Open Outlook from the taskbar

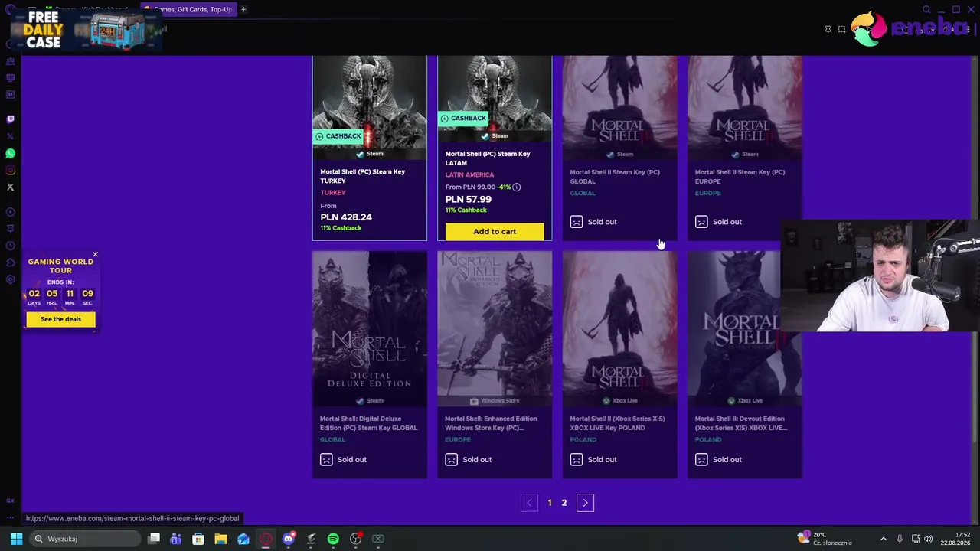pos(243,539)
